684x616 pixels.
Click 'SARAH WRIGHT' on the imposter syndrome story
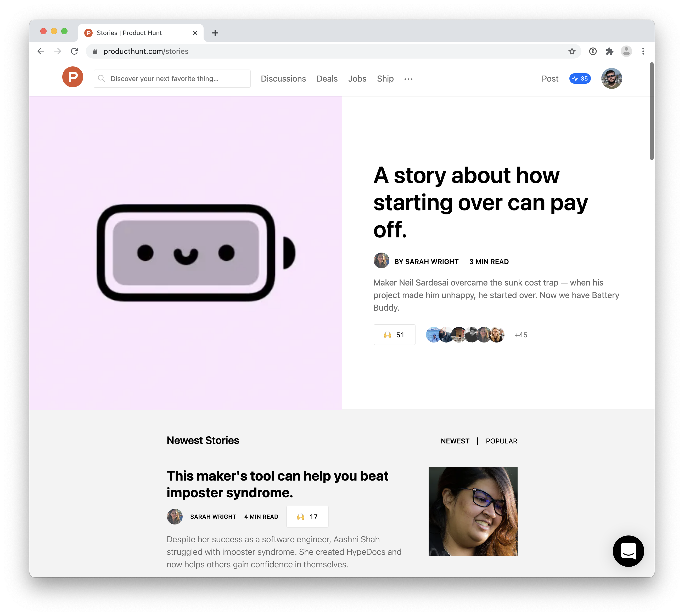click(x=213, y=516)
